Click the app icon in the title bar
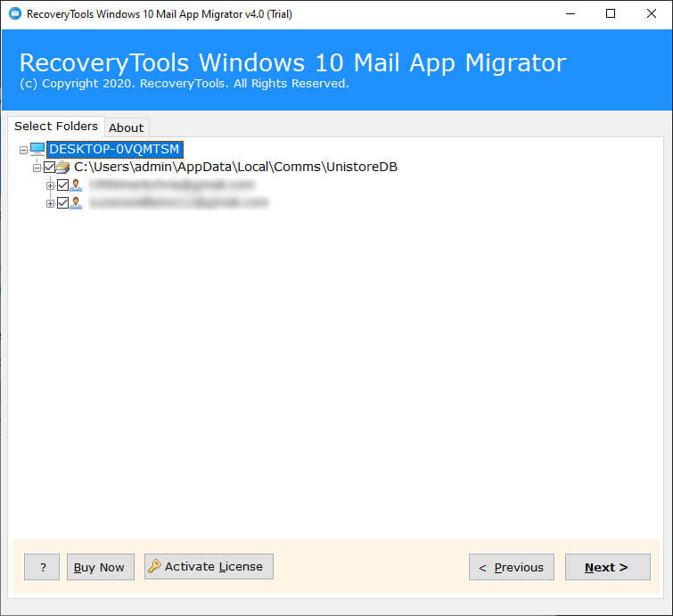This screenshot has width=673, height=616. click(14, 14)
